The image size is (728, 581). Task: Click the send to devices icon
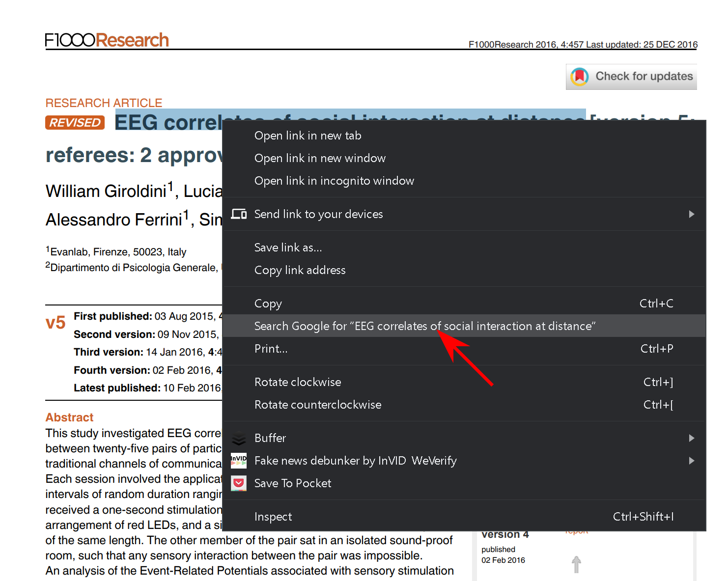click(x=239, y=214)
